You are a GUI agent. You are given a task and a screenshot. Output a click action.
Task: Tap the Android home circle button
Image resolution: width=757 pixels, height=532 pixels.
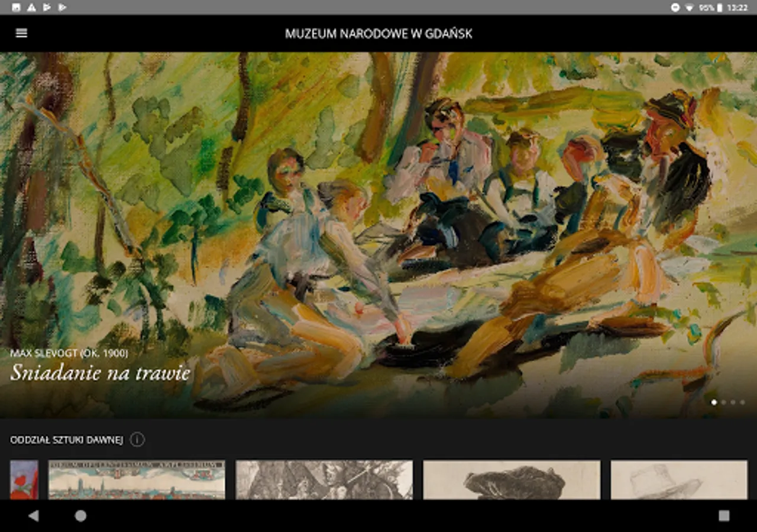pyautogui.click(x=80, y=516)
